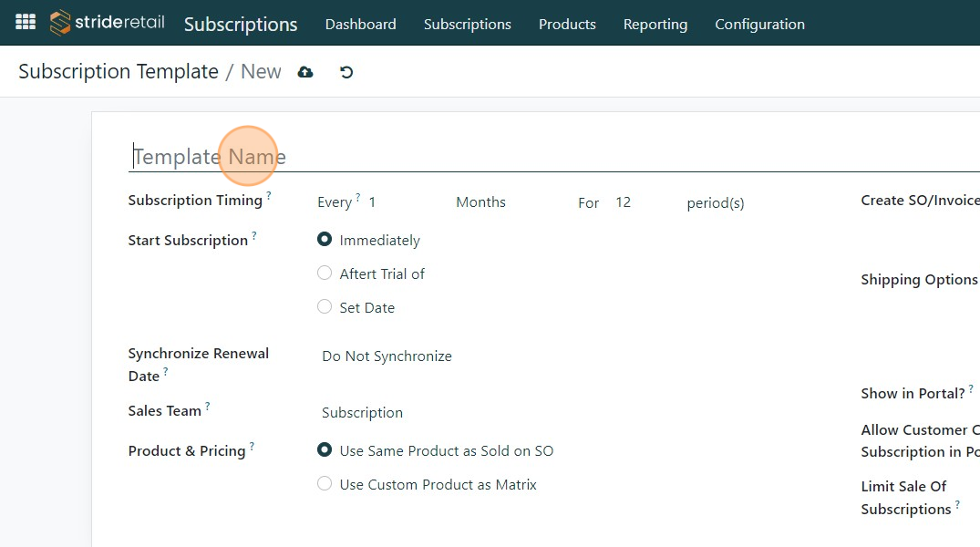Discard changes with the undo arrow icon
The width and height of the screenshot is (980, 547).
click(x=346, y=72)
